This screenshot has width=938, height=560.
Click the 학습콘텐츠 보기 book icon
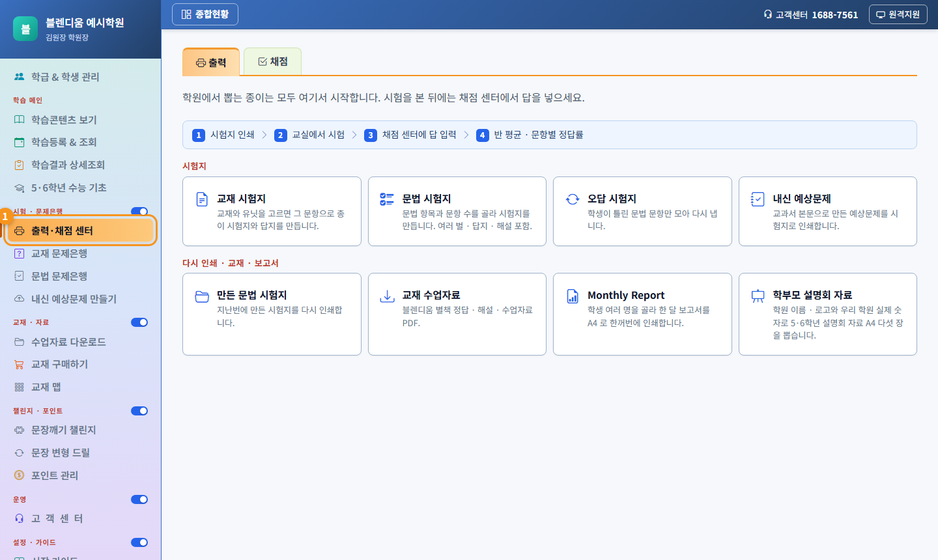point(19,120)
